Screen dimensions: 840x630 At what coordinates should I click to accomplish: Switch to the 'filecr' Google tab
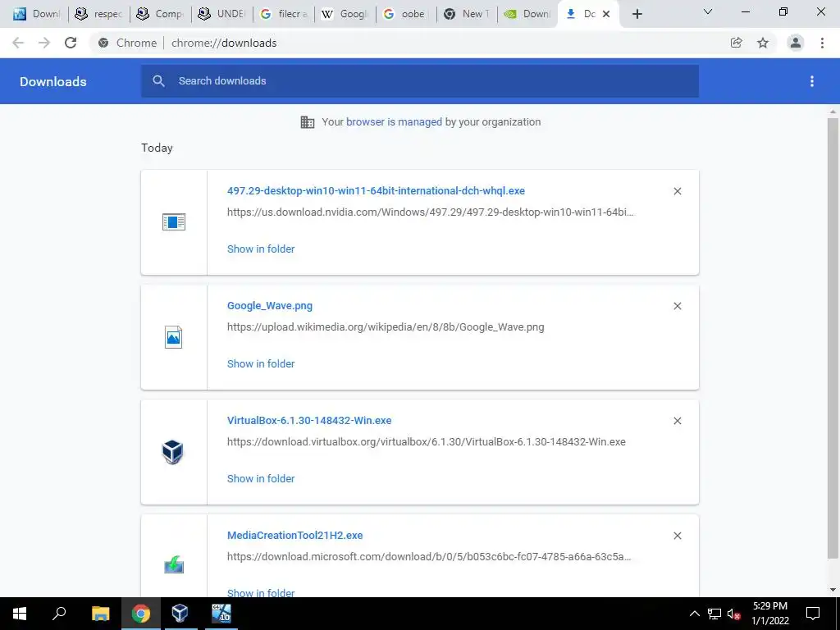coord(283,15)
